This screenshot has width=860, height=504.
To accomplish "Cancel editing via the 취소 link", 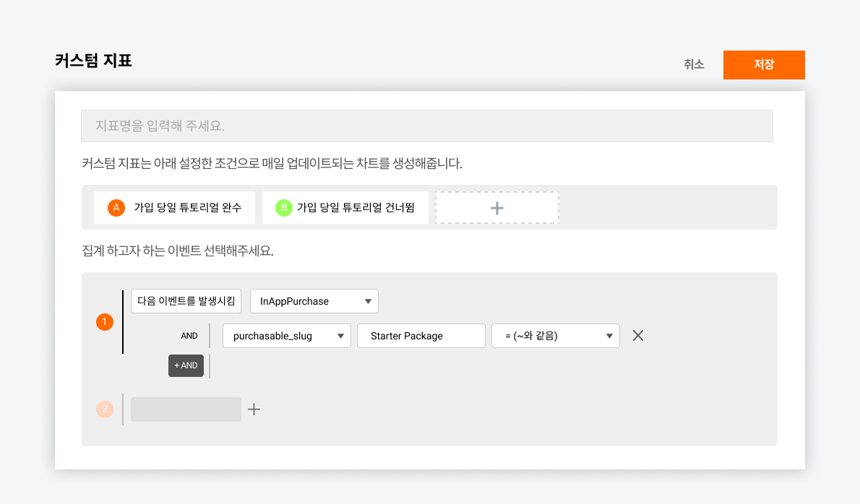I will click(x=694, y=64).
